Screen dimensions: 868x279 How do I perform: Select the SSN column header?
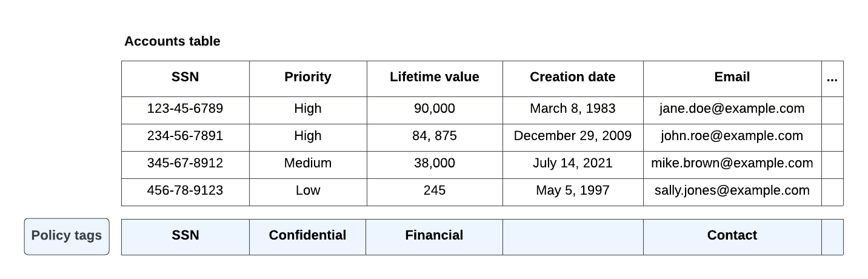185,78
